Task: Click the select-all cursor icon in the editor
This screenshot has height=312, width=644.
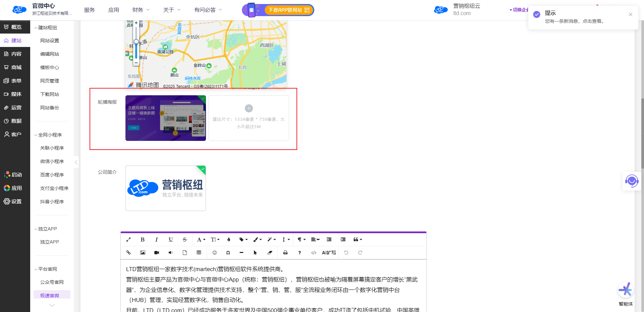Action: pyautogui.click(x=255, y=253)
